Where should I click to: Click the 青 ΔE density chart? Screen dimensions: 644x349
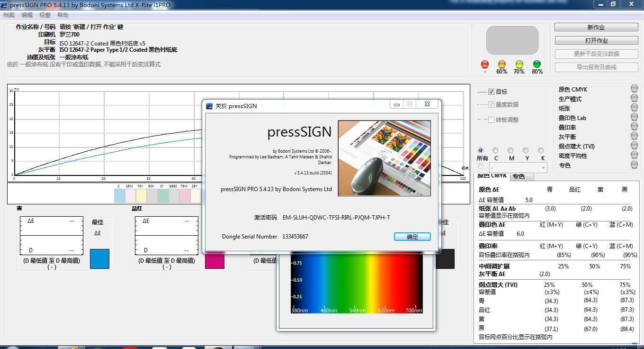click(x=51, y=236)
